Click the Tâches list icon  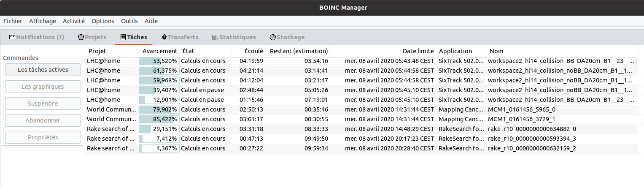click(x=123, y=37)
